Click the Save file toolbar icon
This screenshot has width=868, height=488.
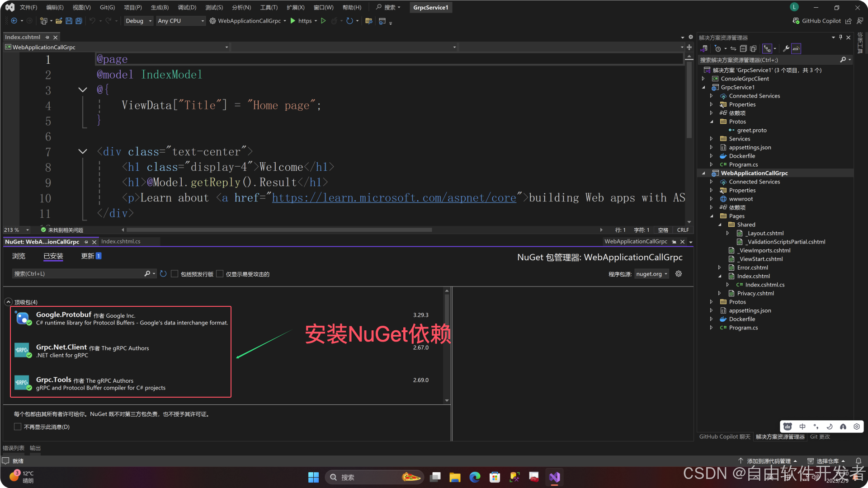(69, 21)
